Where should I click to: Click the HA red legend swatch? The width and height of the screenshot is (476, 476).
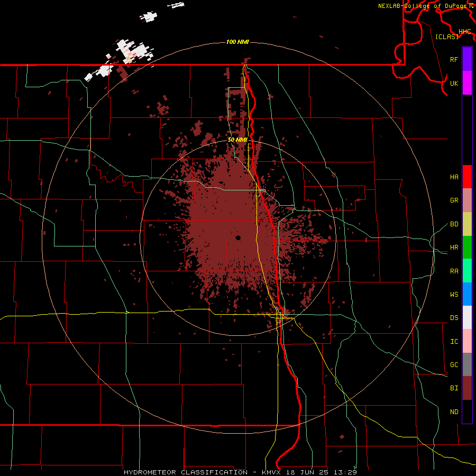point(467,177)
